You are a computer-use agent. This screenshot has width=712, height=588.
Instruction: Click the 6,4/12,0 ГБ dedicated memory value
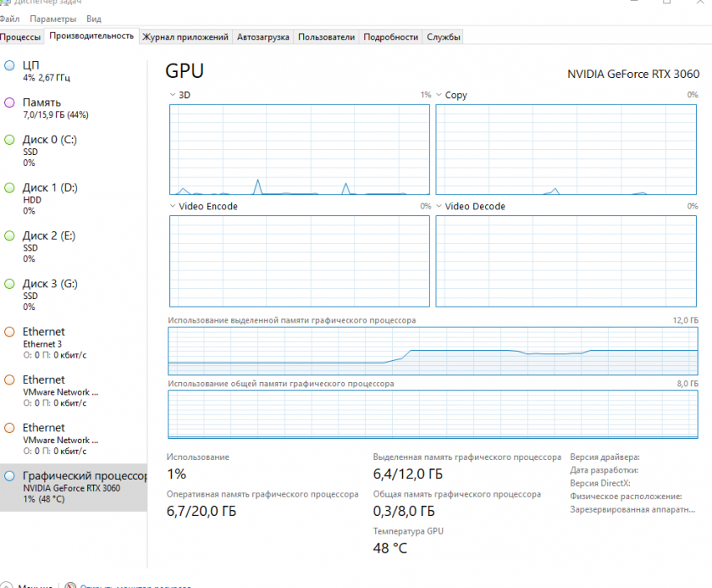point(408,474)
